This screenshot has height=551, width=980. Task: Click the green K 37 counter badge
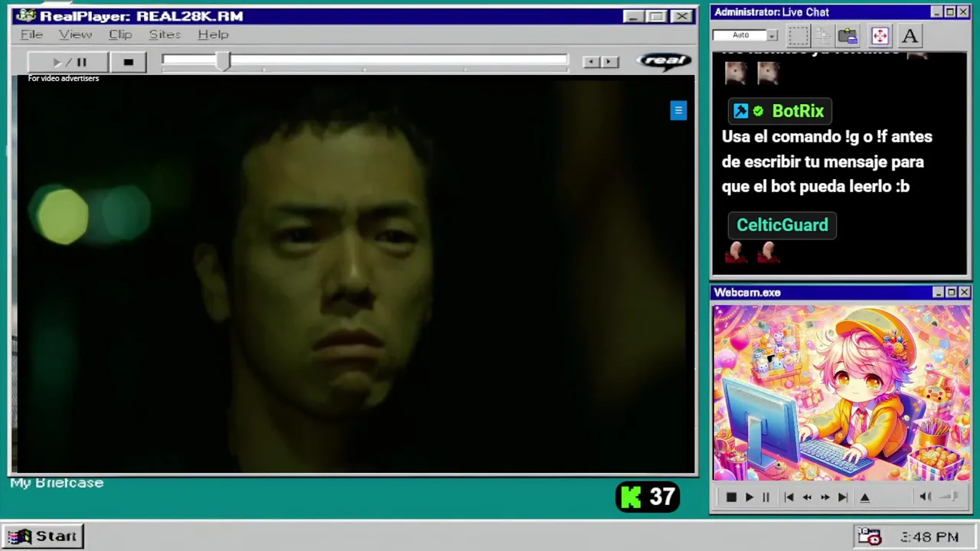(648, 497)
